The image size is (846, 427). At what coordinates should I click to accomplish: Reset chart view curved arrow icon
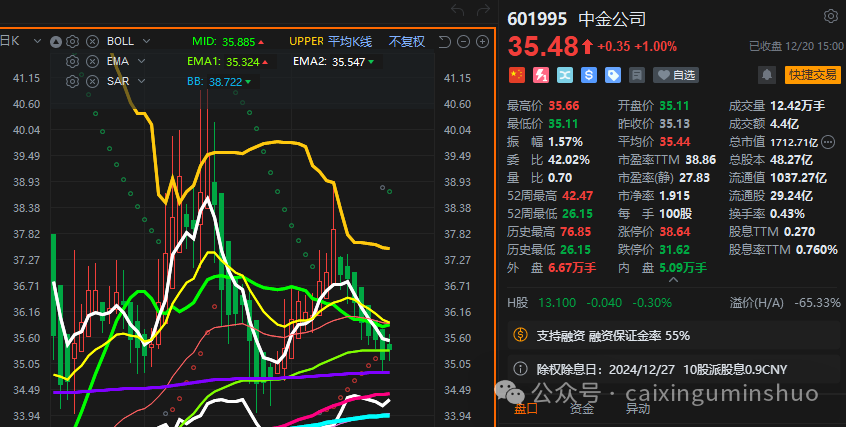[444, 42]
